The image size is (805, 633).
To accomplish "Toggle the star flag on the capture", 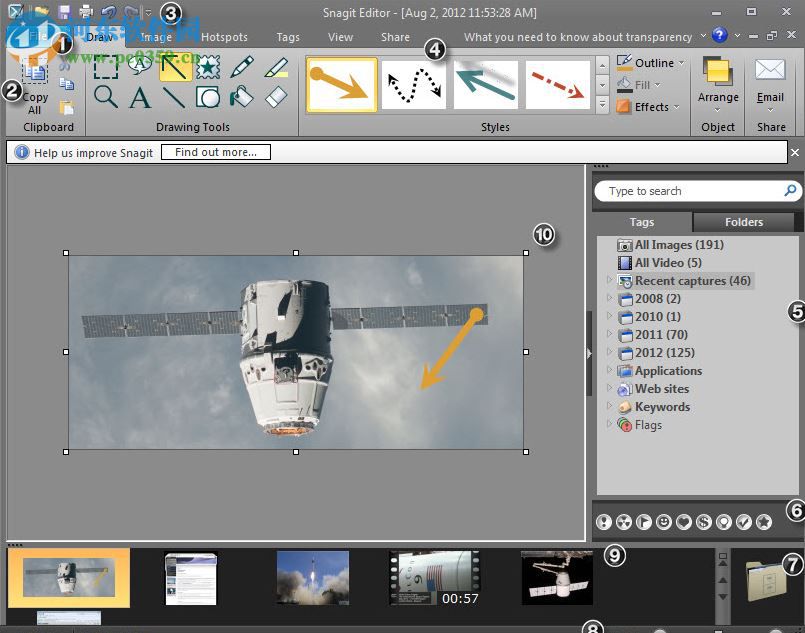I will (764, 522).
